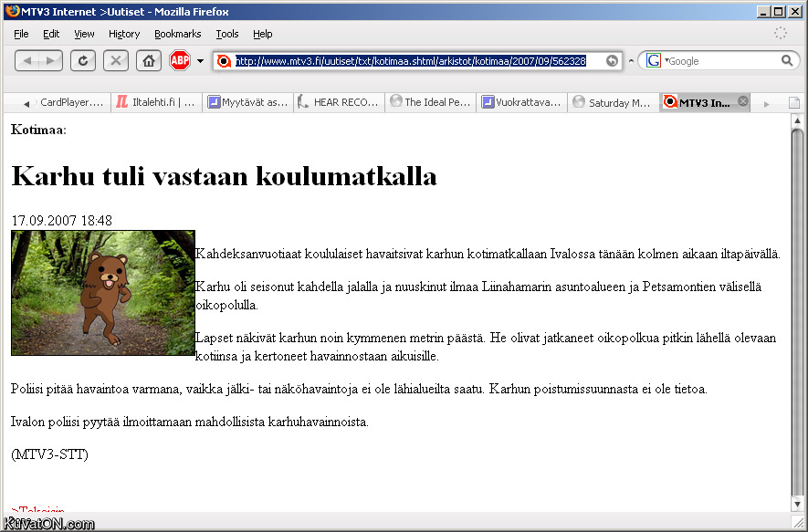This screenshot has height=532, width=808.
Task: Close the MTV3 In... tab
Action: [742, 101]
